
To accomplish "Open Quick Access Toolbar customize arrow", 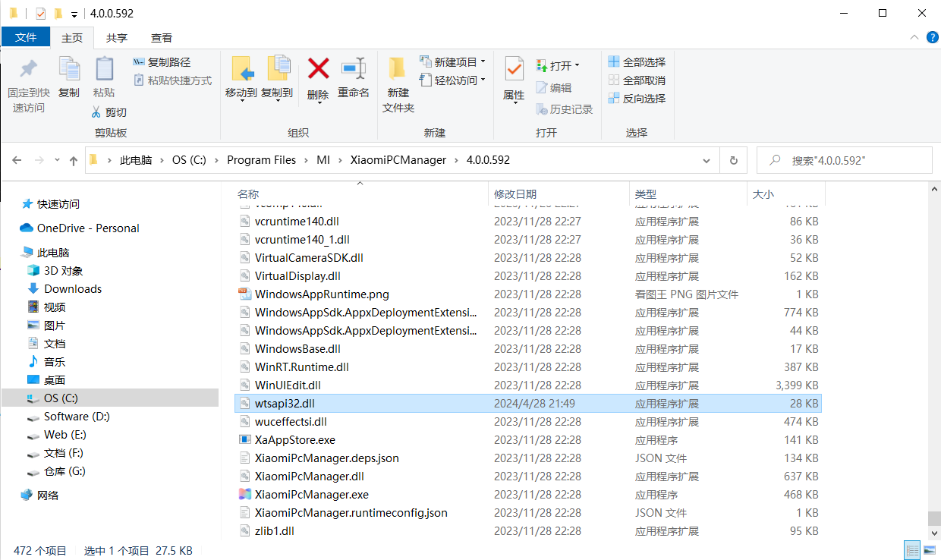I will tap(74, 14).
